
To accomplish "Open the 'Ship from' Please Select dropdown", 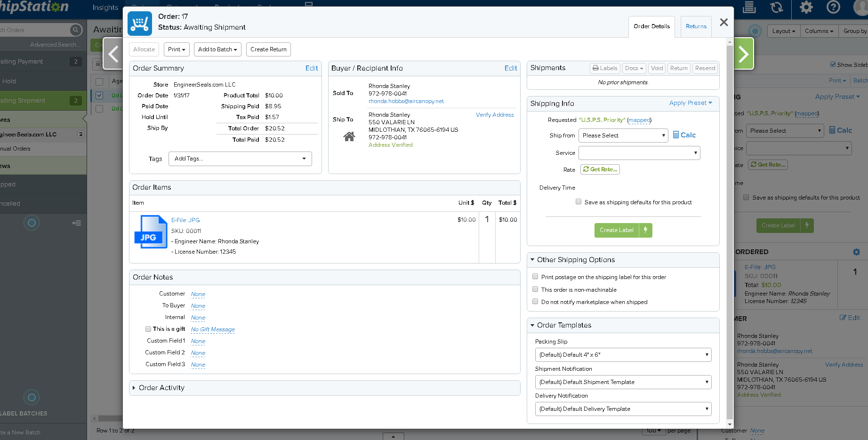I will click(623, 136).
